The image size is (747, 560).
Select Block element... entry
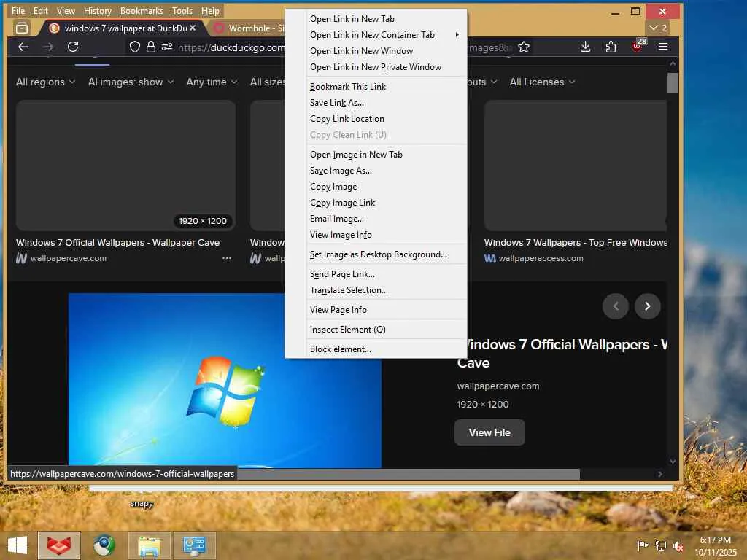point(387,349)
